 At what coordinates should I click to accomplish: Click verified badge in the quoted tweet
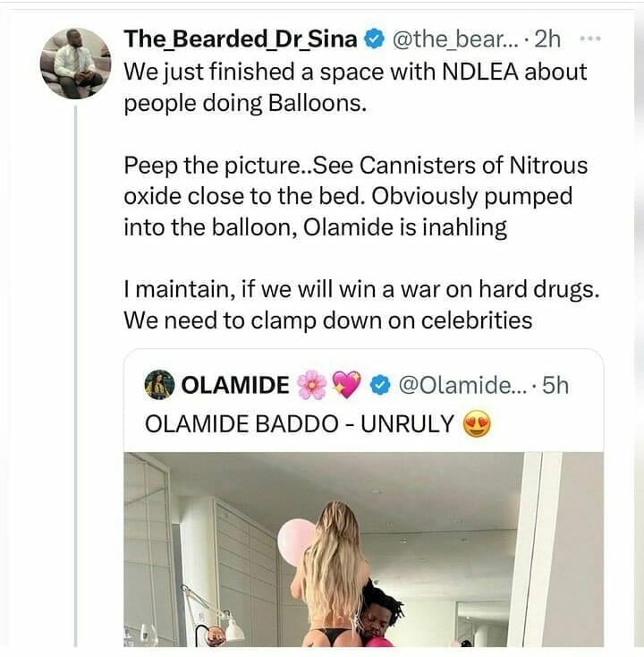379,386
